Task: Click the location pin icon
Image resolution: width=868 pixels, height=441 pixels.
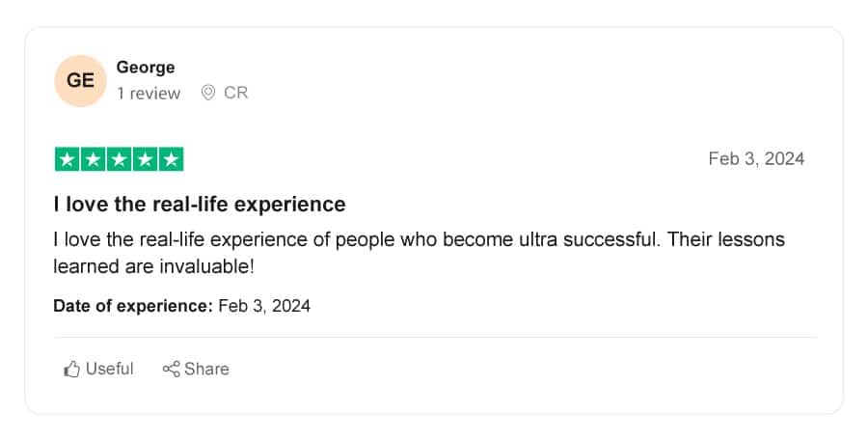Action: coord(208,93)
